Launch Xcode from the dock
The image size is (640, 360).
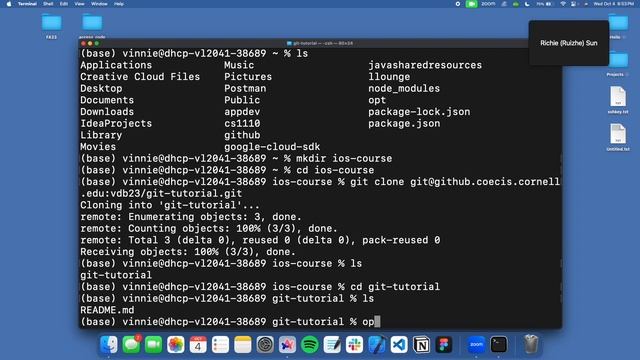point(377,345)
